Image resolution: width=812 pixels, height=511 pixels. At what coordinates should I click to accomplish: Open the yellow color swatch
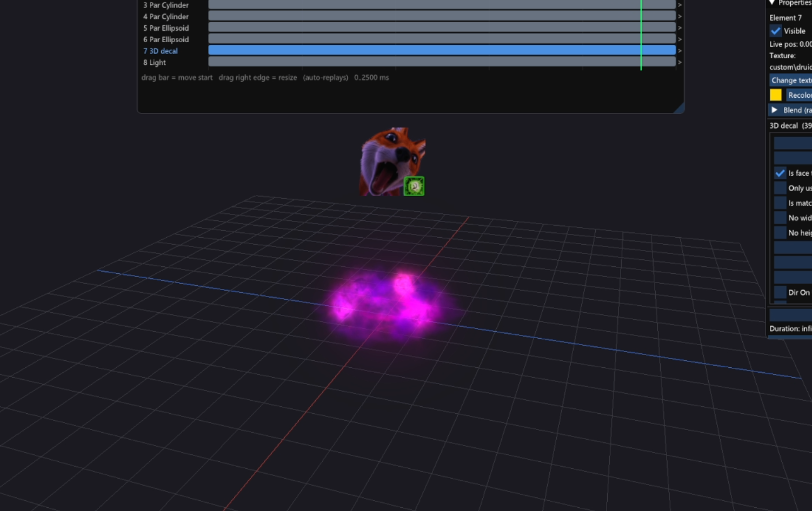pos(776,95)
